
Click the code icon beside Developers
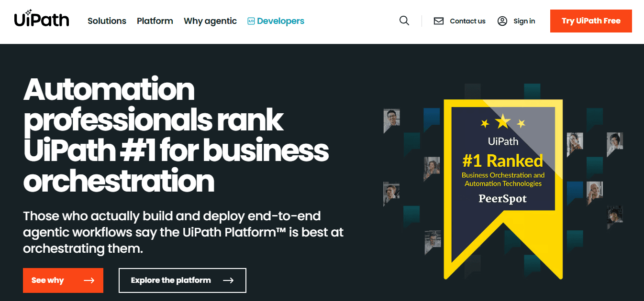pos(251,21)
